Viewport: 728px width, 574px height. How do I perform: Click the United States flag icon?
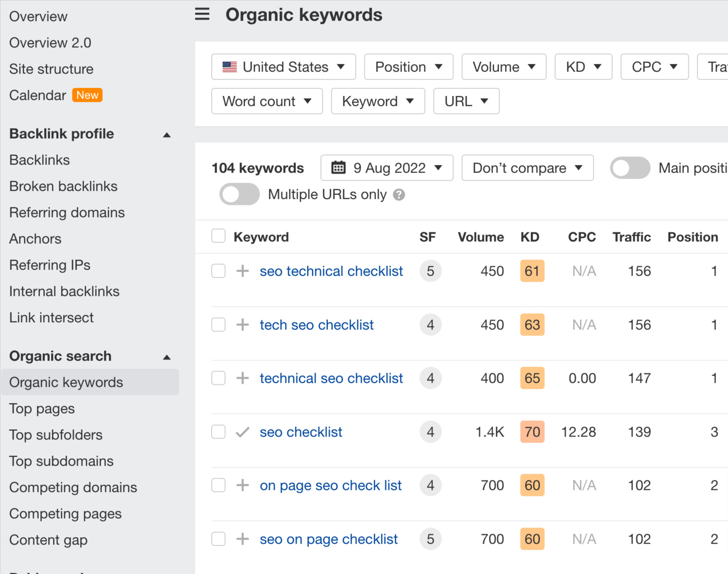[229, 67]
